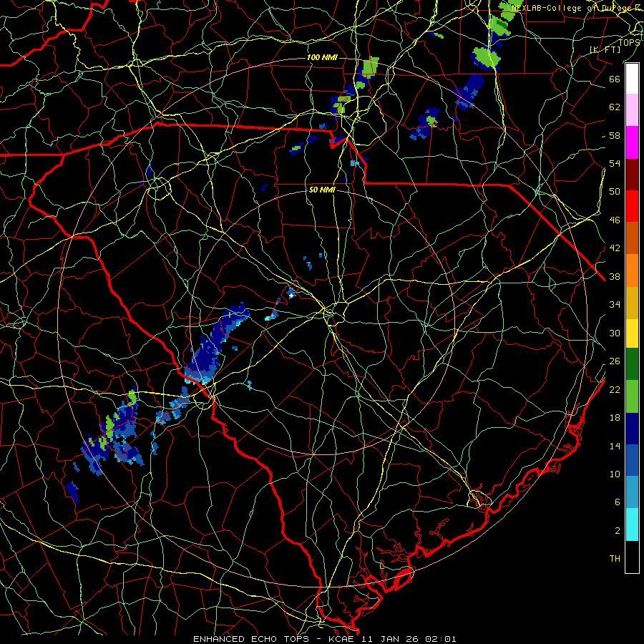Click the legend value 6
This screenshot has height=644, width=644.
click(x=618, y=502)
